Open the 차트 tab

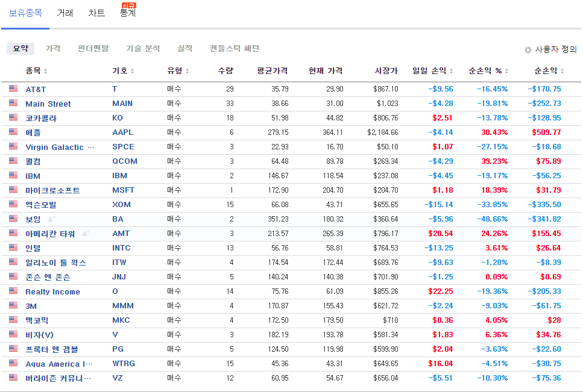click(x=96, y=13)
